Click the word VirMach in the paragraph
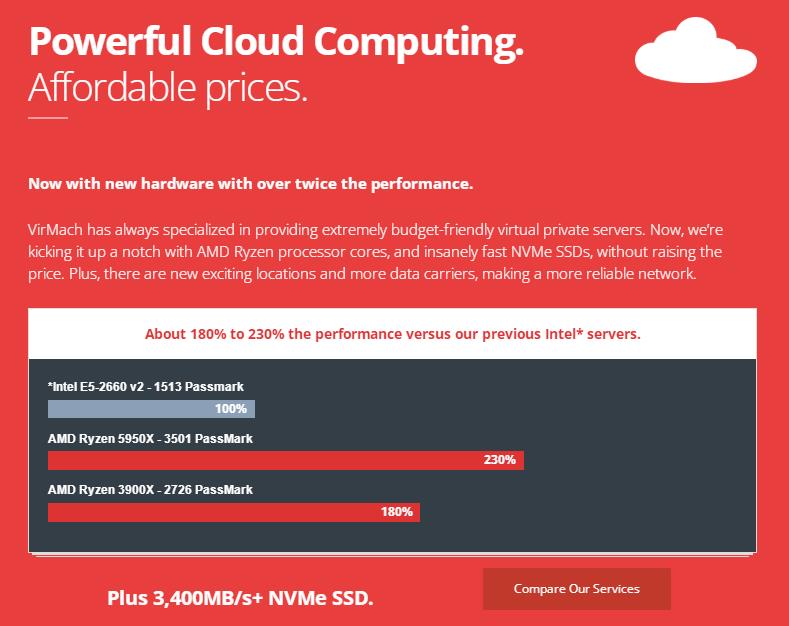Screen dimensions: 789x626 (x=56, y=228)
